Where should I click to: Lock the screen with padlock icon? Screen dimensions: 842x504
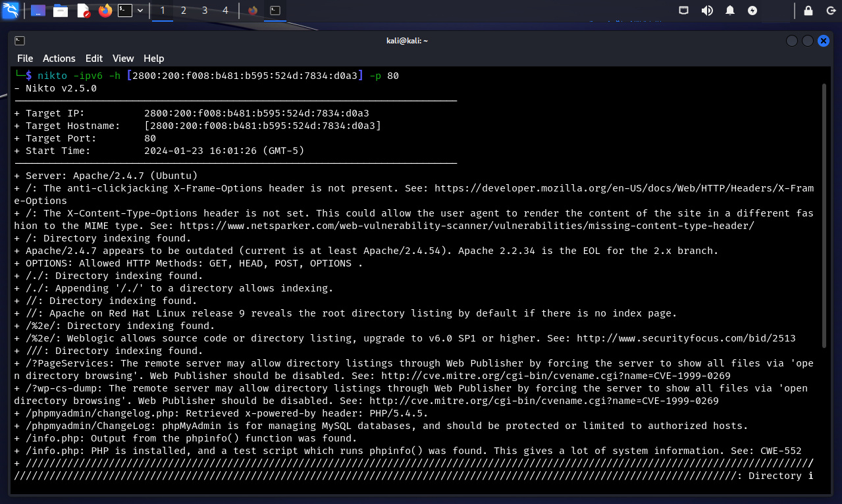pyautogui.click(x=808, y=11)
